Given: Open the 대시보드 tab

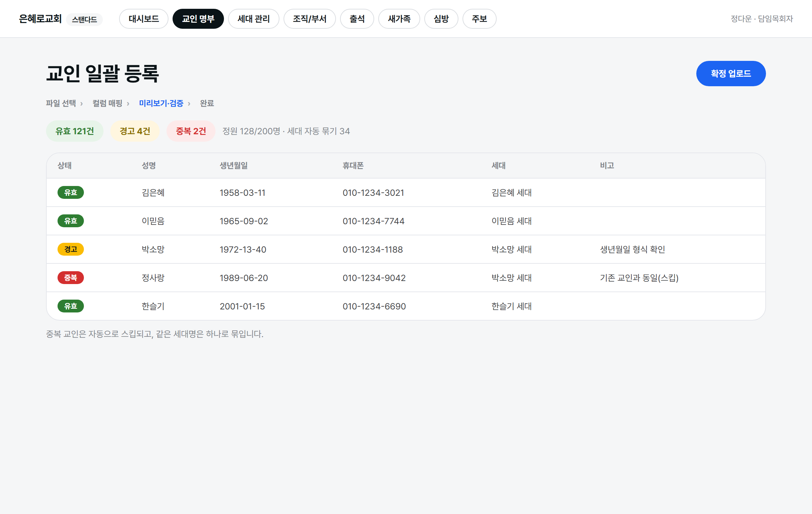Looking at the screenshot, I should pyautogui.click(x=144, y=19).
